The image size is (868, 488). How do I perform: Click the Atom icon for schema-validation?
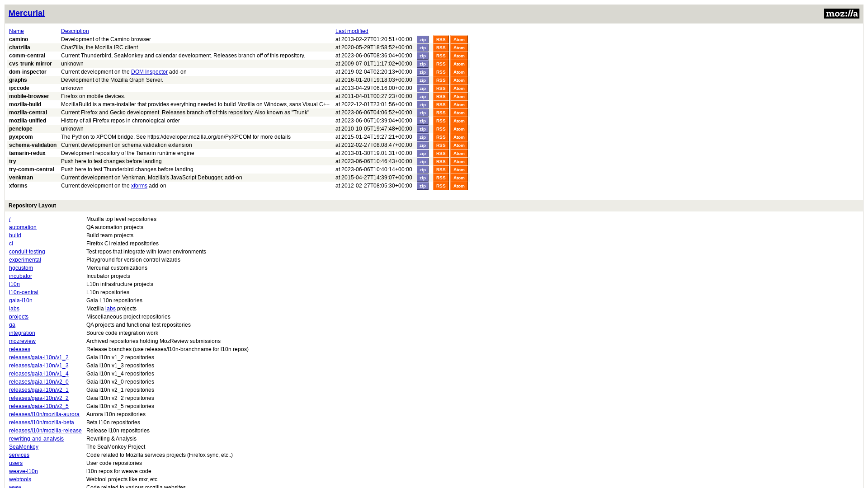coord(459,145)
